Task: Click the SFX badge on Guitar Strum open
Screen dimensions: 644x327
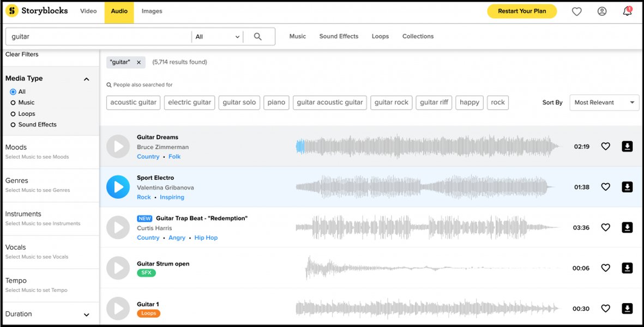Action: click(146, 273)
